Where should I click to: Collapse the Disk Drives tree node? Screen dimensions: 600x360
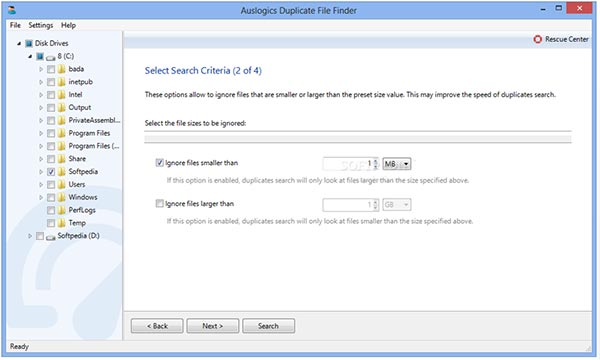[x=19, y=43]
